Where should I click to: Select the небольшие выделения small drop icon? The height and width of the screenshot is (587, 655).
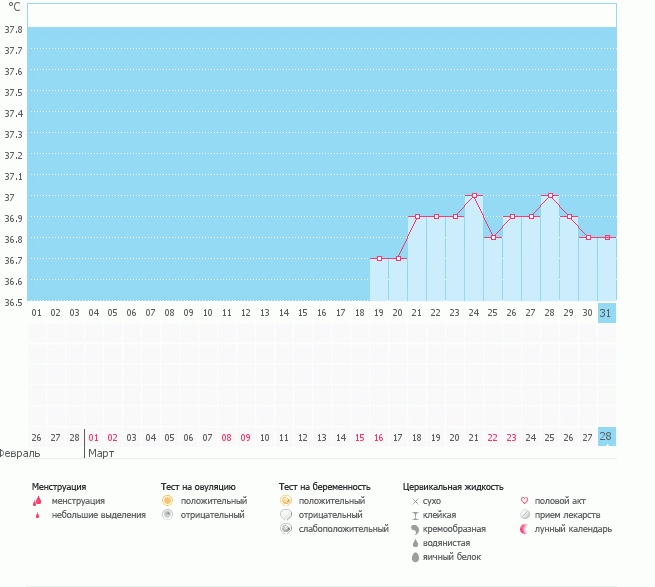[x=37, y=515]
